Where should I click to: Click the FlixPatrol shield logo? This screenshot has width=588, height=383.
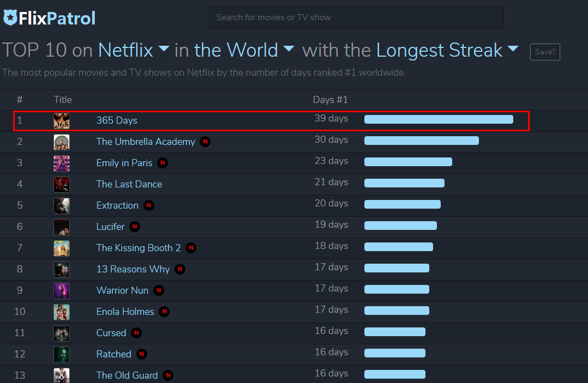(10, 17)
